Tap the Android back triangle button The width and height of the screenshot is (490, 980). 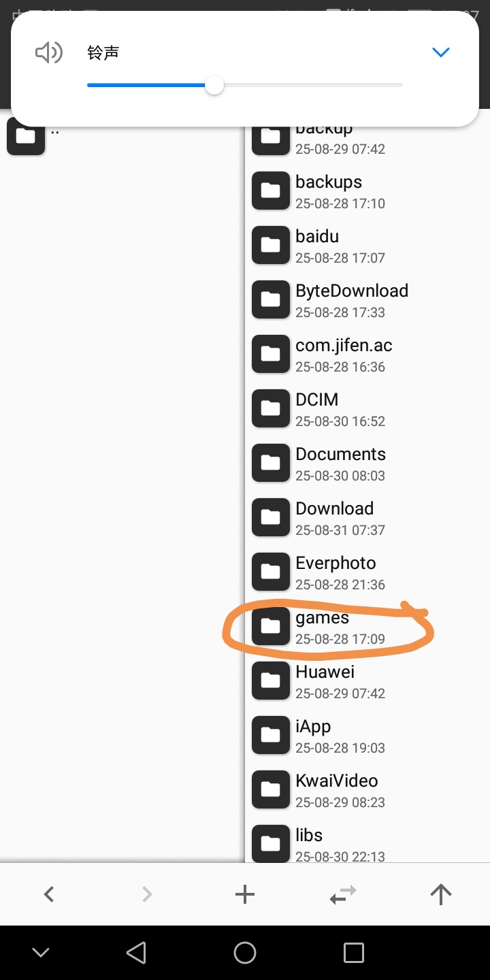137,953
